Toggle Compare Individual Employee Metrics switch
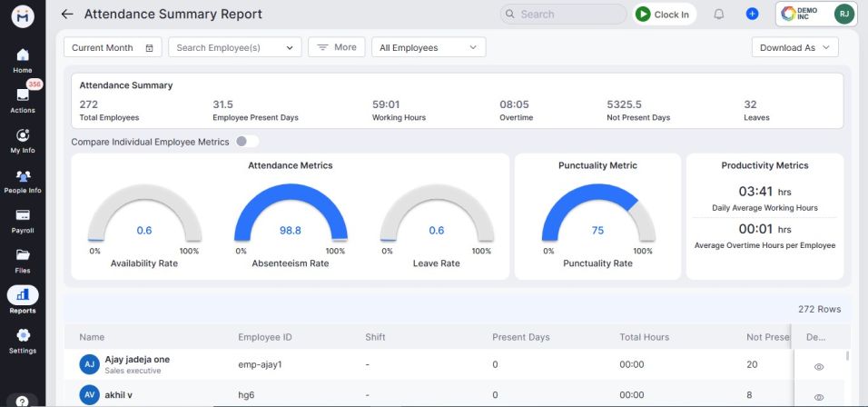Screen dimensions: 868x407 (246, 142)
